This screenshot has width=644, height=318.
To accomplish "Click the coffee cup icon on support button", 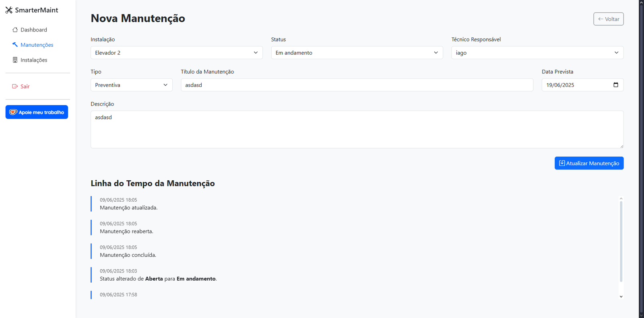I will (13, 112).
